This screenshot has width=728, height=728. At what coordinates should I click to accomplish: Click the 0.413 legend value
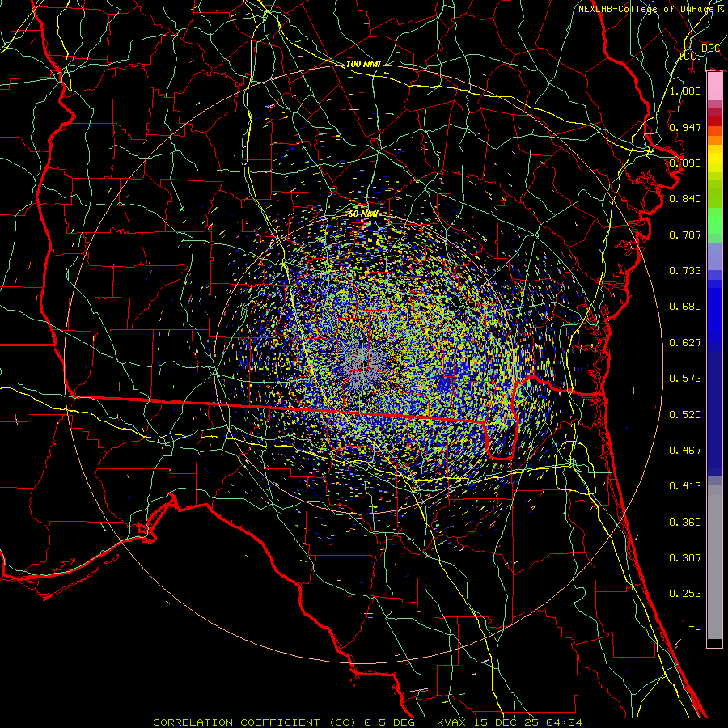pos(685,486)
